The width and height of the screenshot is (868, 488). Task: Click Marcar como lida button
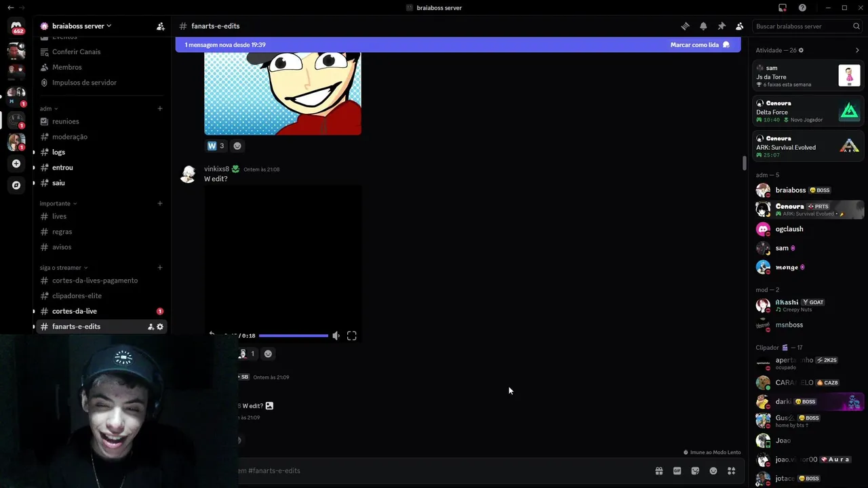[700, 45]
